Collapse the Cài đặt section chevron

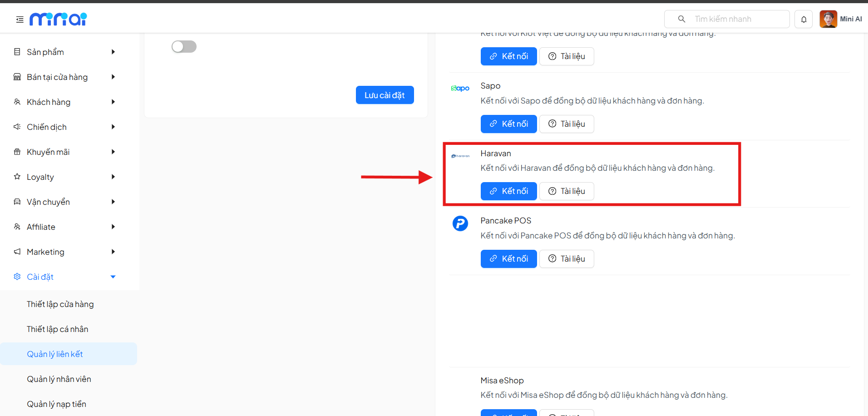pos(113,277)
